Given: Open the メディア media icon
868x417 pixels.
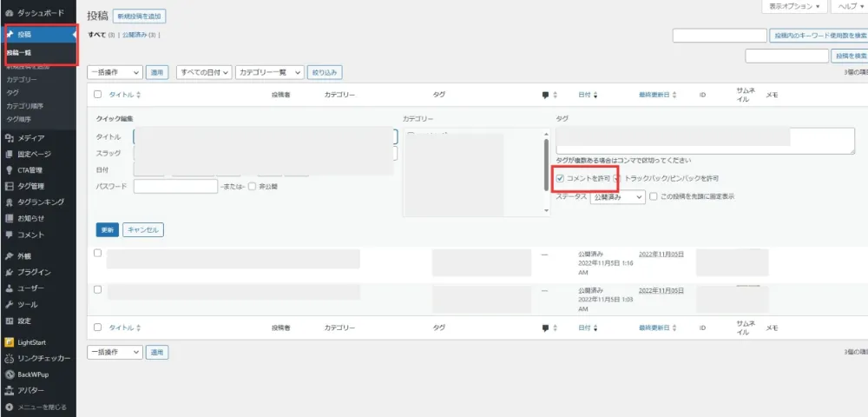Looking at the screenshot, I should coord(9,138).
